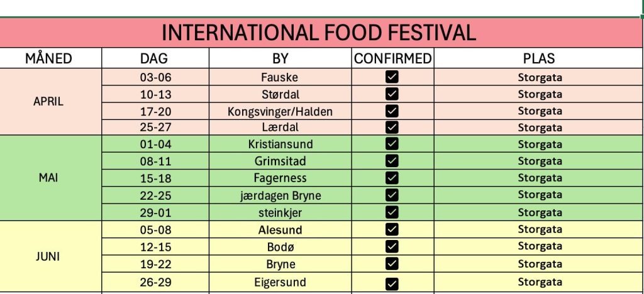
Task: Select the JUNI merged cell
Action: 50,256
